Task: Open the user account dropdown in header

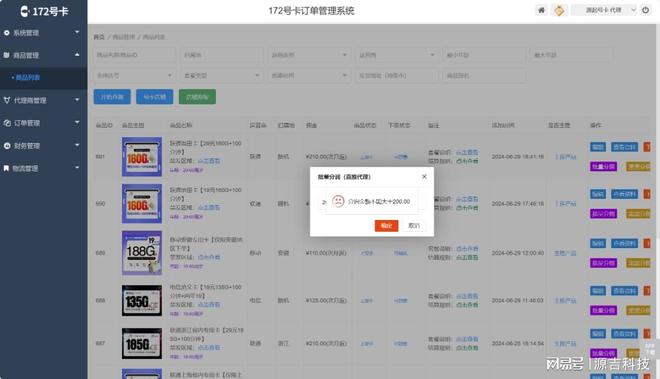Action: 604,10
